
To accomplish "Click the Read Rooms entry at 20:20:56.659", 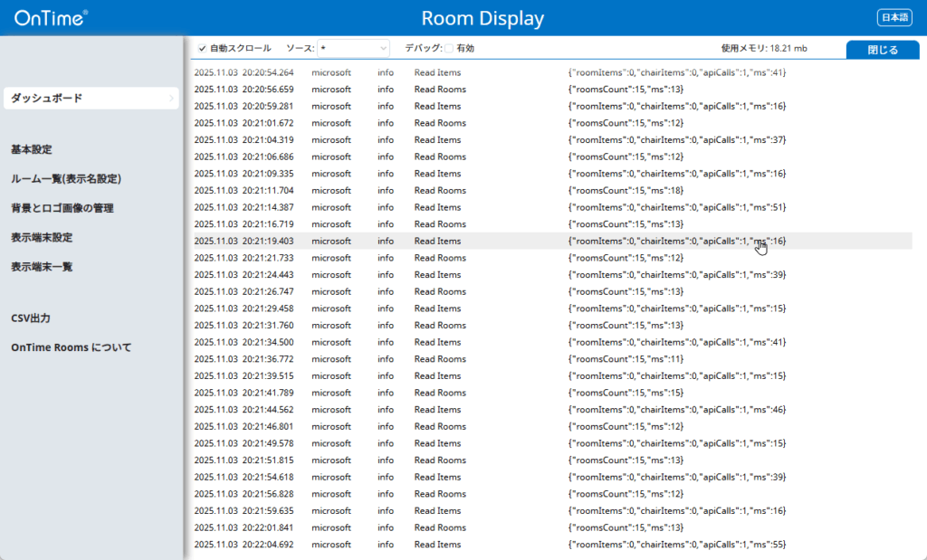I will point(440,90).
